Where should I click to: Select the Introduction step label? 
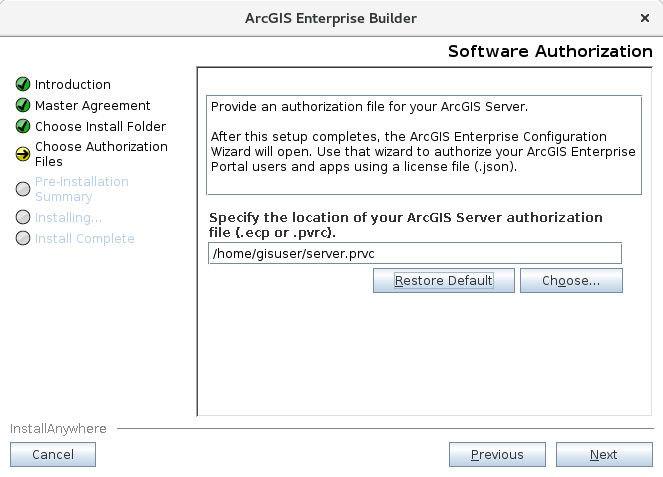73,85
